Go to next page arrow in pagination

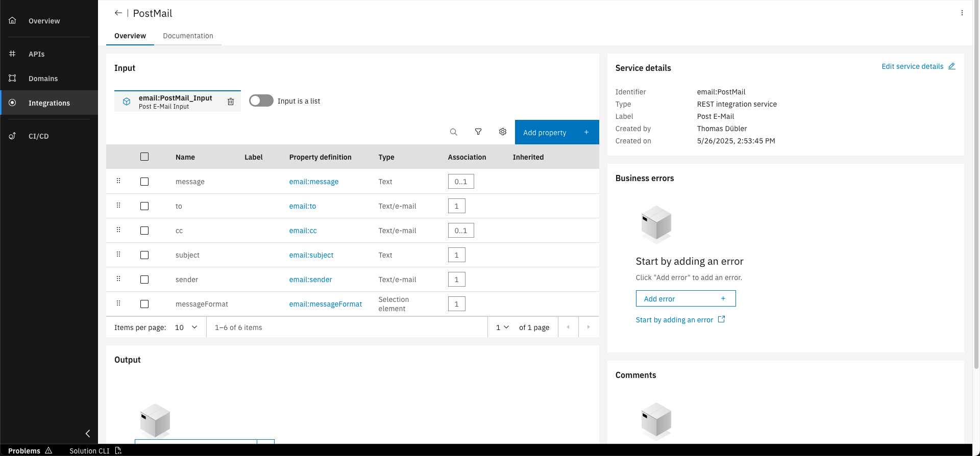pos(589,327)
